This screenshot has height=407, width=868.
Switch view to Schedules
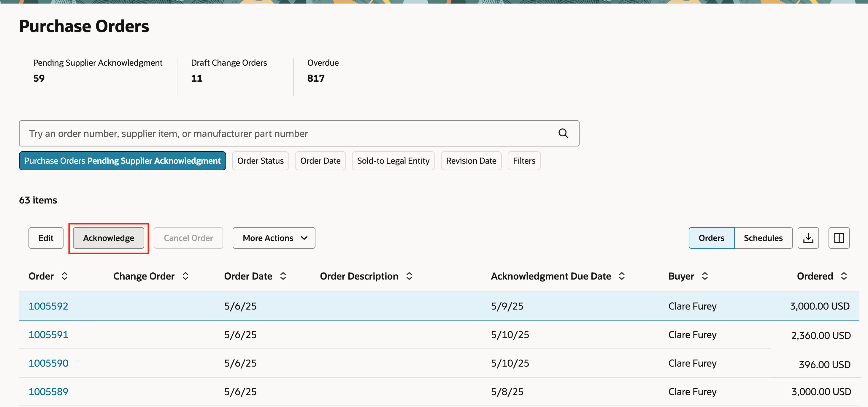click(x=763, y=238)
